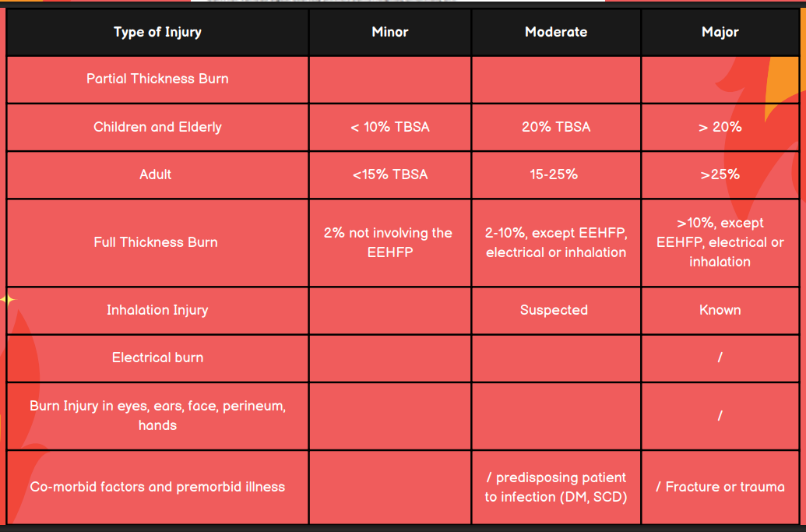This screenshot has width=806, height=532.
Task: Click the "Minor" column header
Action: coord(390,32)
